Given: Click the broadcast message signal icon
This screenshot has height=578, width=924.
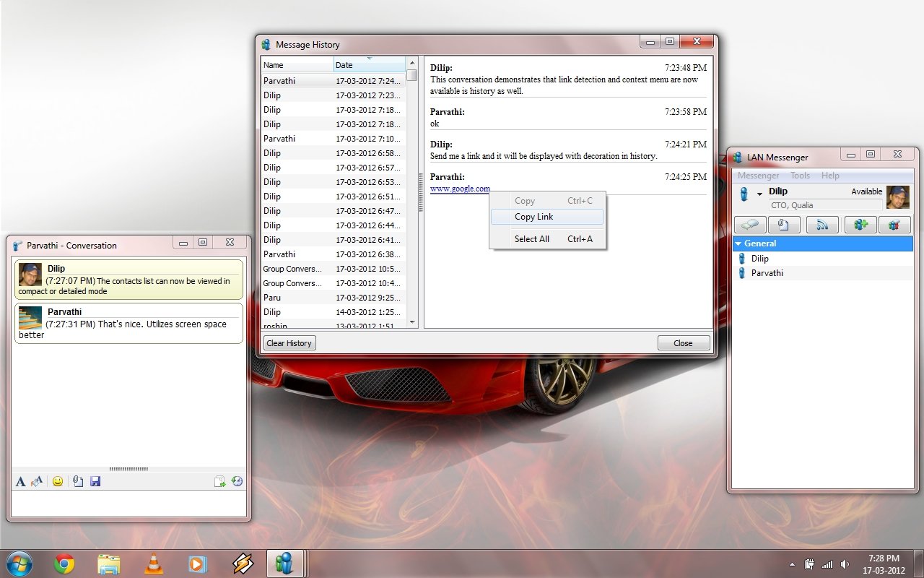Looking at the screenshot, I should click(822, 225).
